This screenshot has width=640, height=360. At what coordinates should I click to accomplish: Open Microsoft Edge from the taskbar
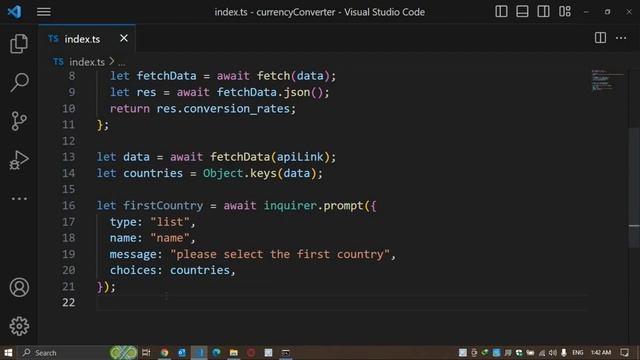(216, 352)
